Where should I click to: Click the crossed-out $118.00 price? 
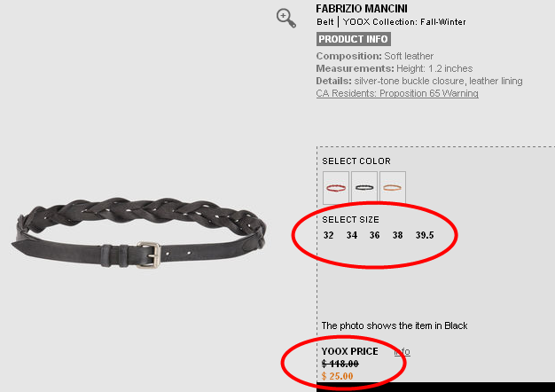tap(340, 364)
